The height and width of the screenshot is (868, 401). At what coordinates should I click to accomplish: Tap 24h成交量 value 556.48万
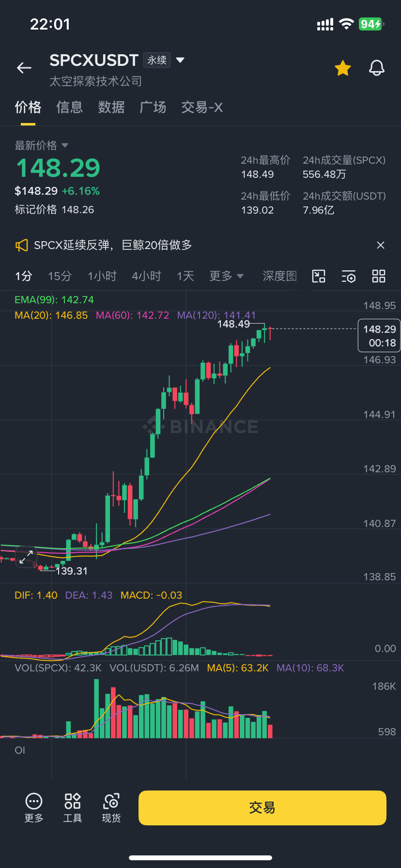tap(324, 174)
